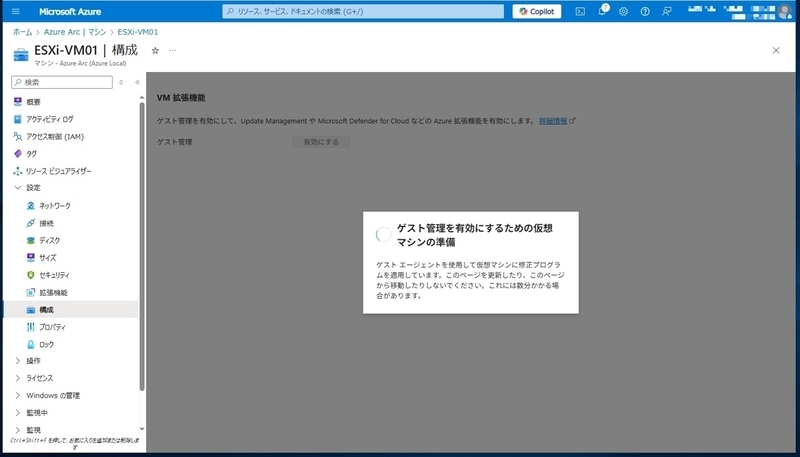
Task: Open the portal hamburger menu
Action: pyautogui.click(x=16, y=11)
